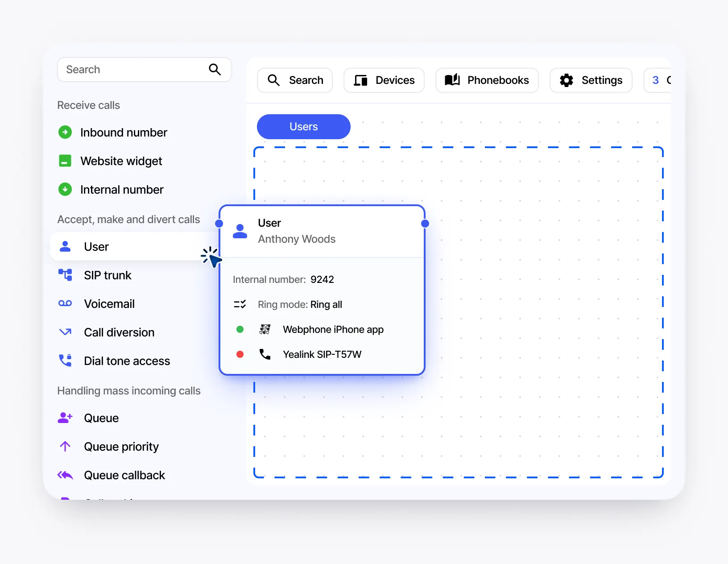Click the Queue callback reply icon
The width and height of the screenshot is (728, 564).
65,475
